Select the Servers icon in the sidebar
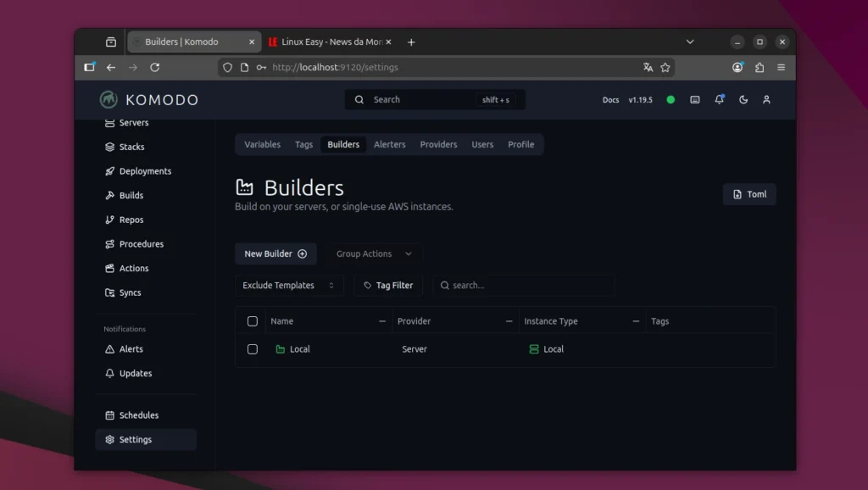868x490 pixels. click(x=110, y=122)
